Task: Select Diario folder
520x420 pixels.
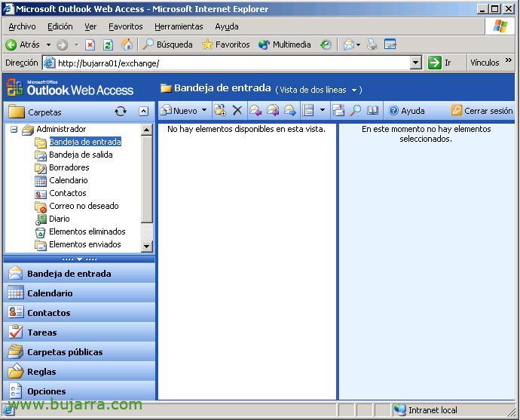Action: coord(60,219)
